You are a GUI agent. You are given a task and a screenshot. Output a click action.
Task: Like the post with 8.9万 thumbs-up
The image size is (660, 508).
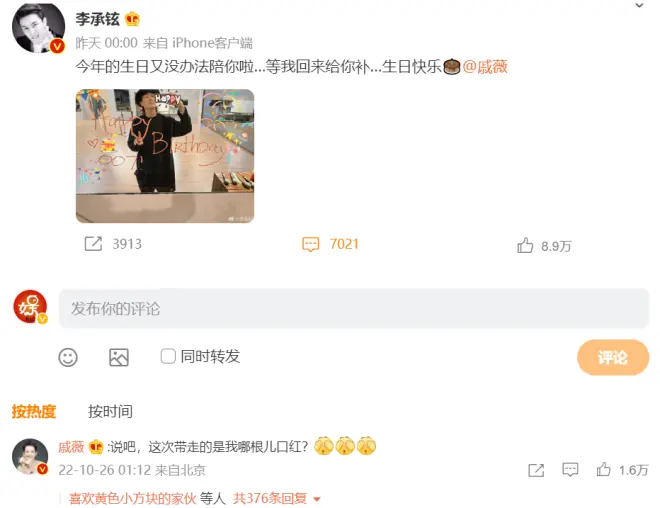coord(525,245)
